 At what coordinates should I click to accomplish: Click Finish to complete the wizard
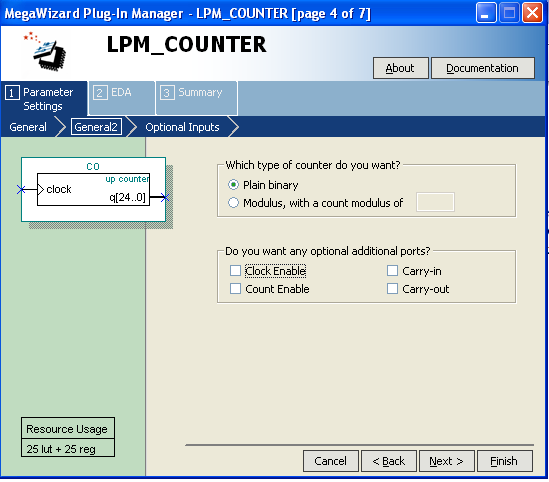tap(505, 461)
